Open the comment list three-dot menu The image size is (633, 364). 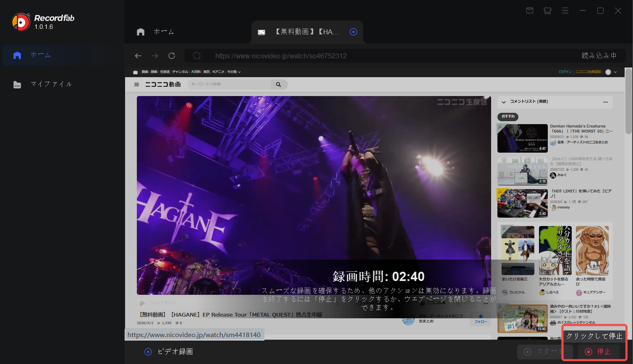click(x=605, y=102)
